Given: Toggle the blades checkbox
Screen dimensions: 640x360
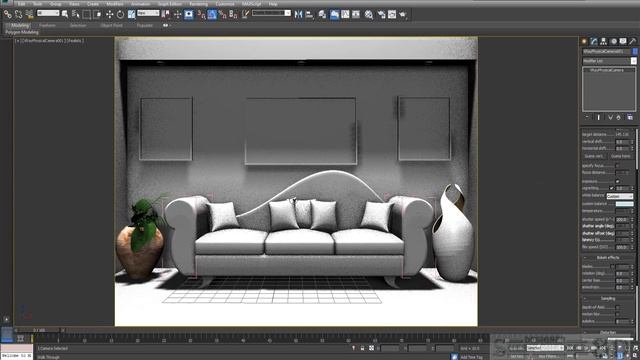Looking at the screenshot, I should click(x=611, y=267).
